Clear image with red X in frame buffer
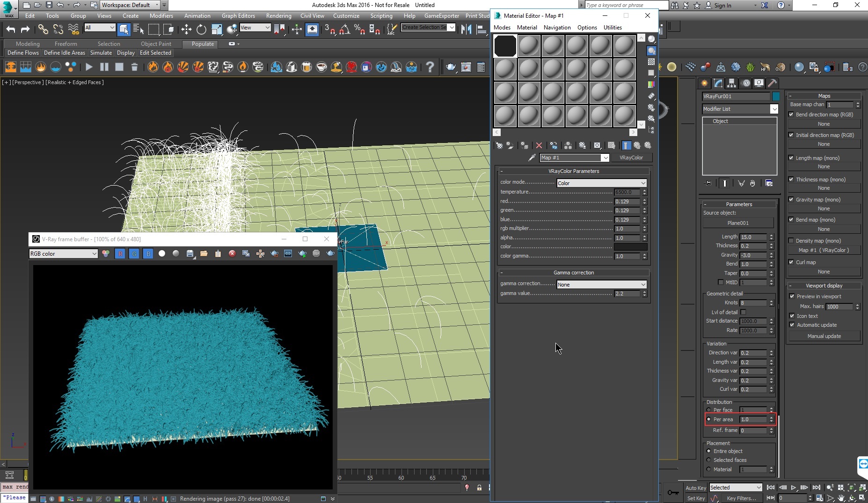This screenshot has width=868, height=503. coord(232,253)
